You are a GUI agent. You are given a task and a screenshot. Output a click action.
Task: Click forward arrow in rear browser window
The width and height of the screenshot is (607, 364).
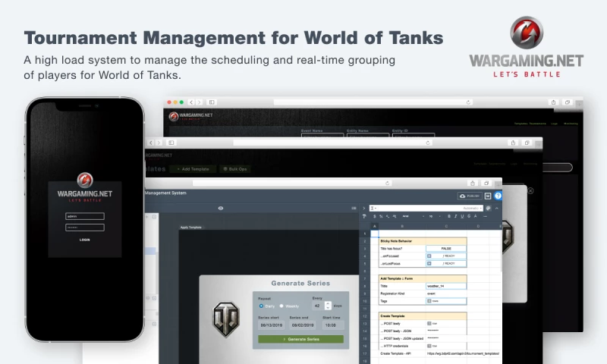pos(199,102)
